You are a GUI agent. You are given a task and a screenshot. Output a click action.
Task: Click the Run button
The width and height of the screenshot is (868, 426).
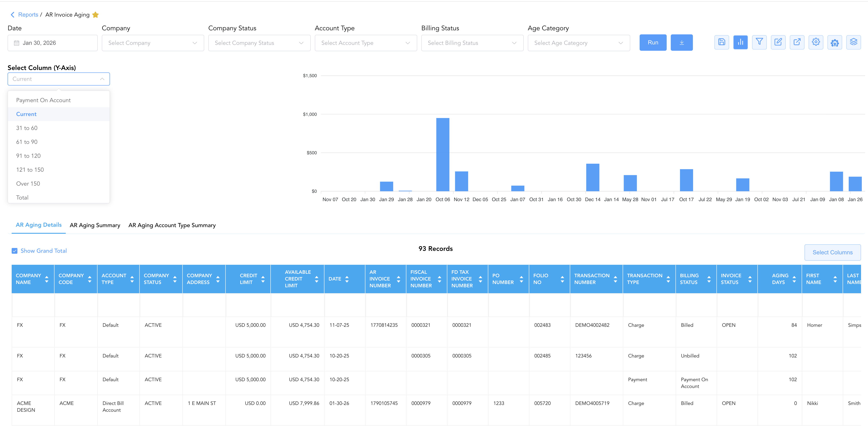pos(653,42)
